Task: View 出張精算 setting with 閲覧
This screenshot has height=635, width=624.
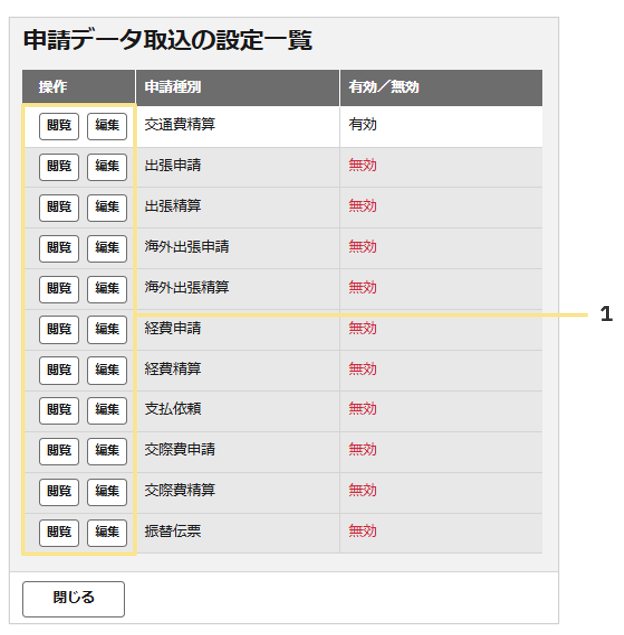Action: coord(59,208)
